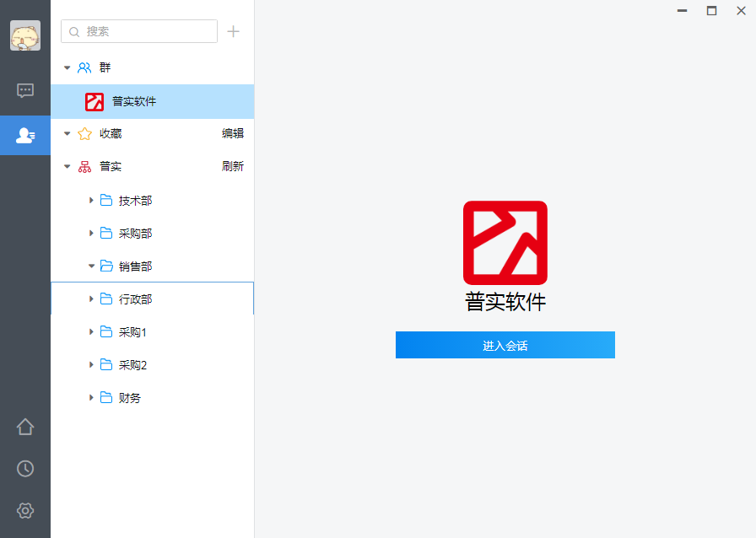Click 刷新 refresh link

[233, 166]
